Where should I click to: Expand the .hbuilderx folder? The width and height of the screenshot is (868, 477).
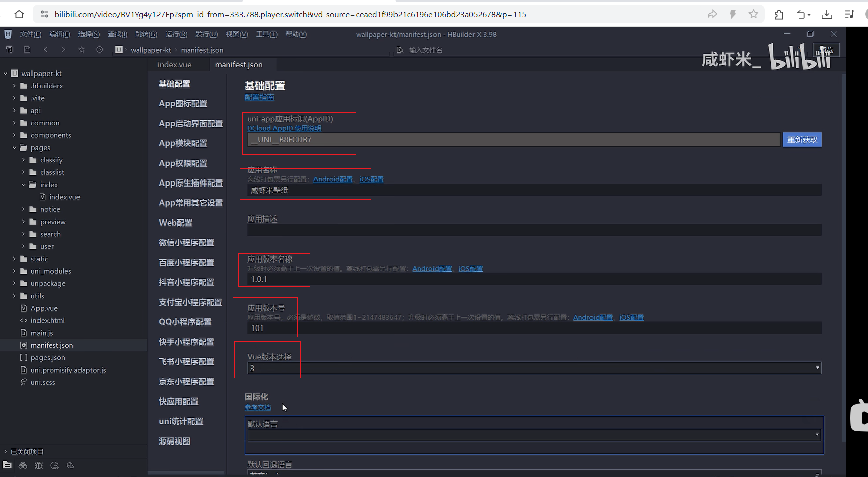tap(14, 86)
